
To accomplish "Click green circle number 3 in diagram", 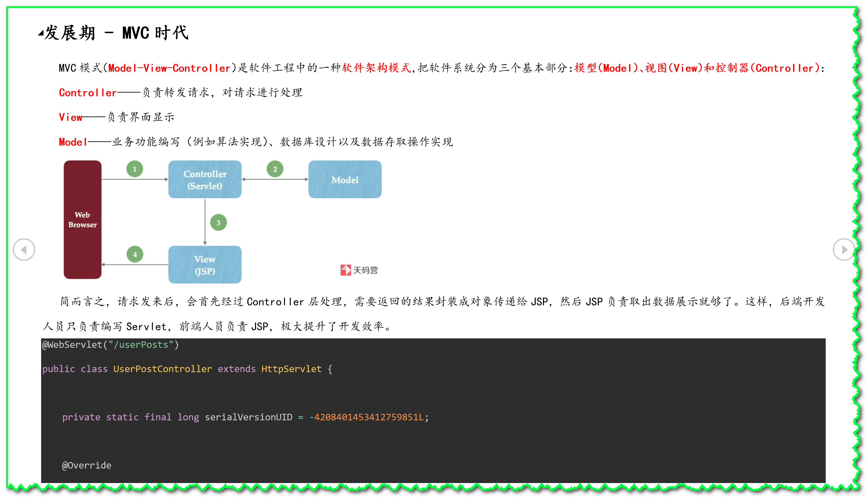I will pyautogui.click(x=218, y=222).
